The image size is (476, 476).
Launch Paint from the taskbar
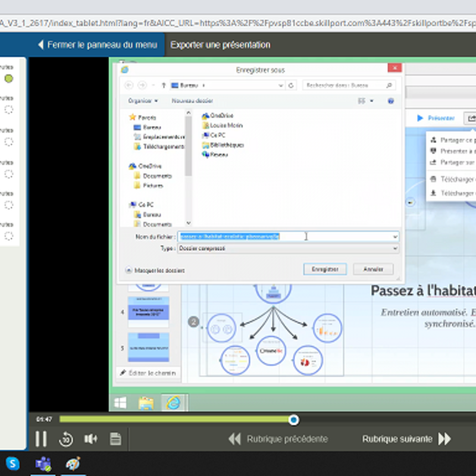[x=73, y=464]
